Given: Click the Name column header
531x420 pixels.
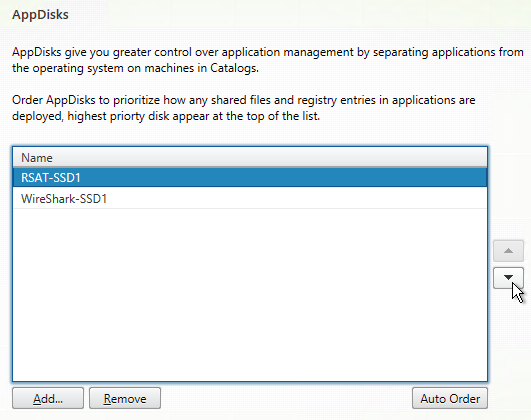Looking at the screenshot, I should click(250, 158).
